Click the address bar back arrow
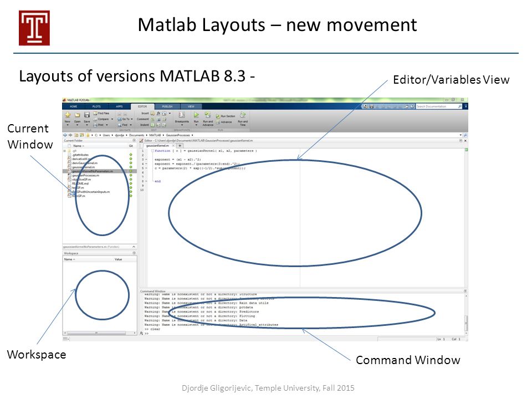The height and width of the screenshot is (399, 532). 65,135
